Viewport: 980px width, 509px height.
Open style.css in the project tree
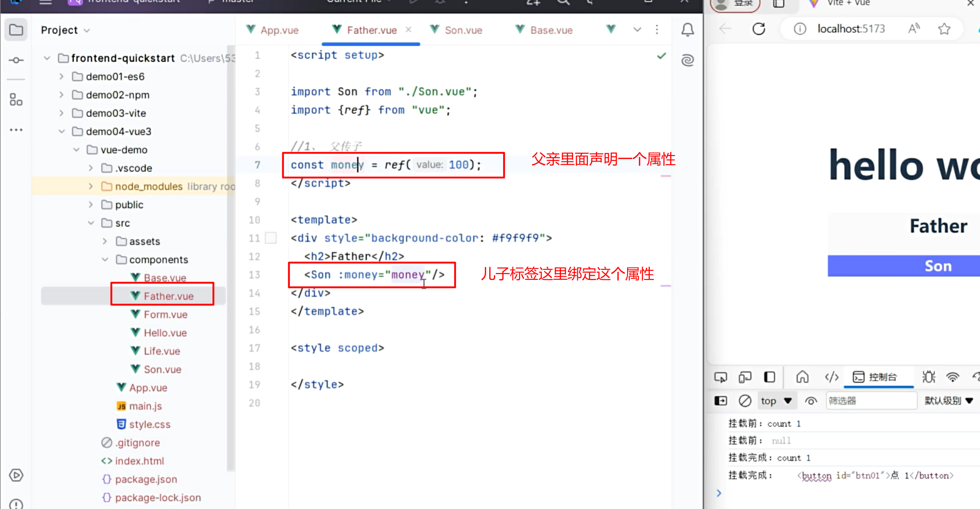click(x=150, y=424)
